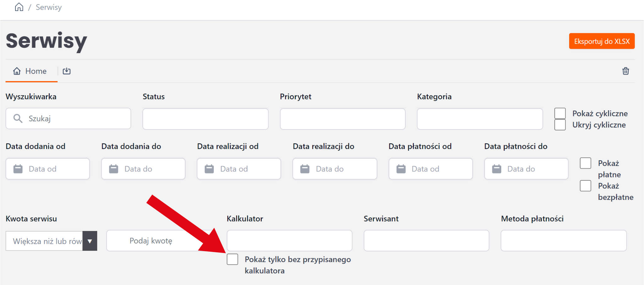Open the Serwisant dropdown field

(426, 241)
